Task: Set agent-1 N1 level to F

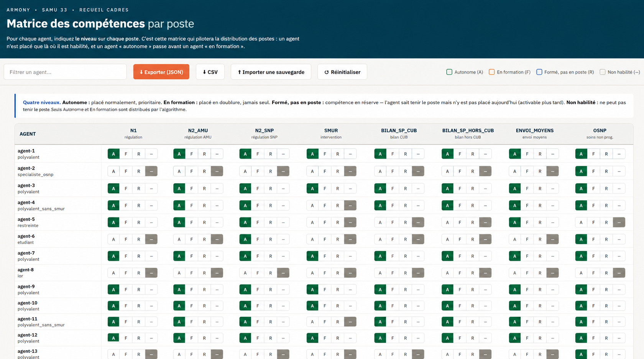Action: (x=126, y=154)
